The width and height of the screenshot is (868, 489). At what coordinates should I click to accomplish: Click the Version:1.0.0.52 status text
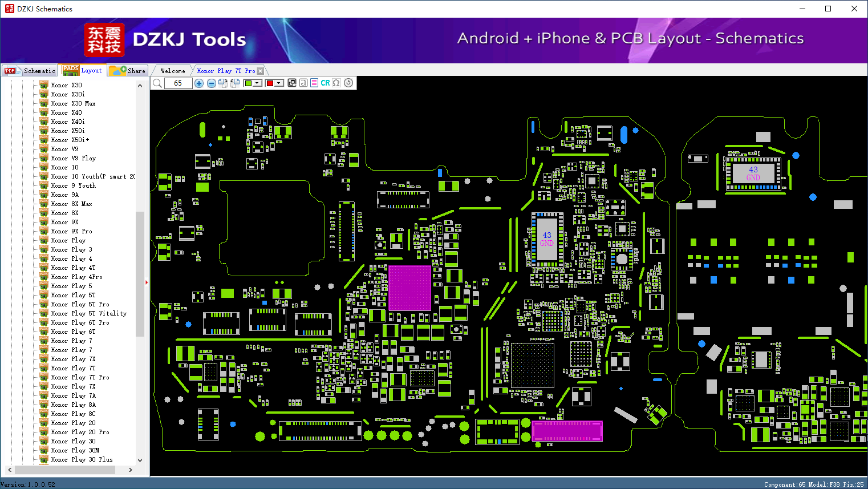click(29, 484)
